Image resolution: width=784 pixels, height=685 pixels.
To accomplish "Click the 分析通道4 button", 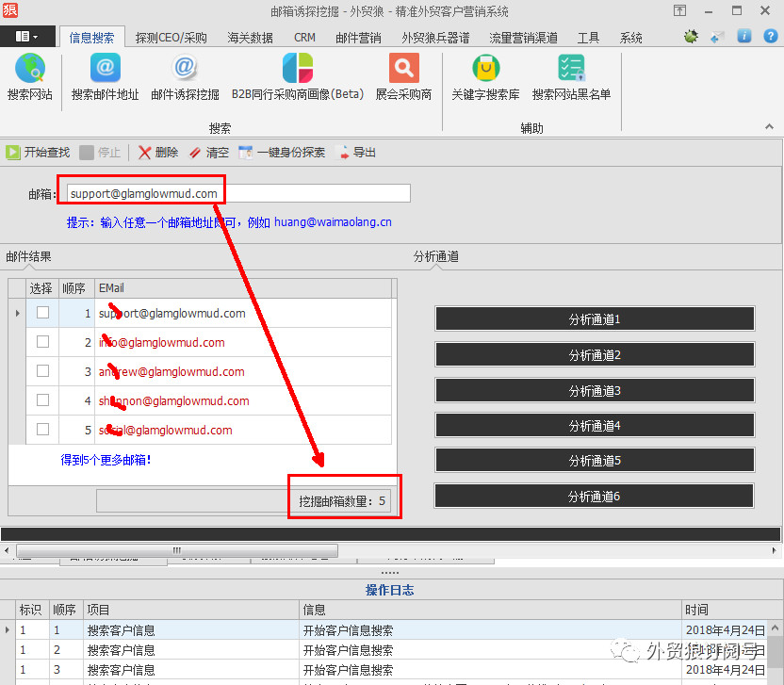I will click(x=594, y=425).
